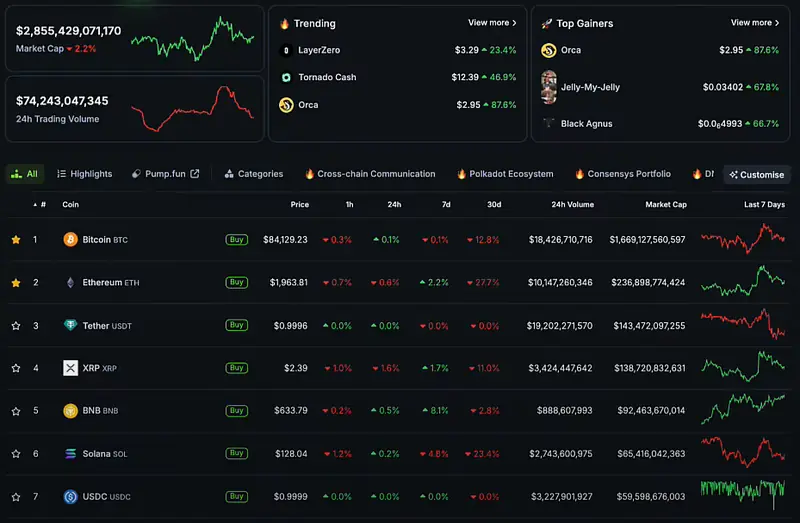Star BNB as a favorite

pyautogui.click(x=16, y=411)
